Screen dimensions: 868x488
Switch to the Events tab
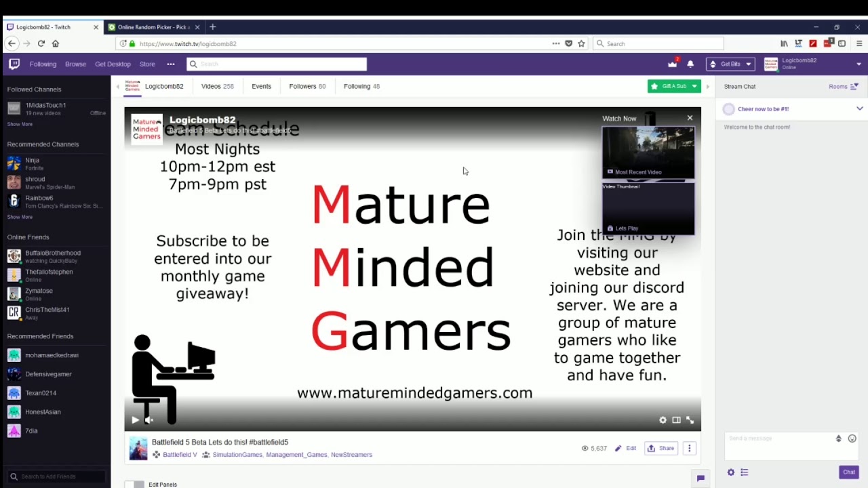[x=261, y=86]
